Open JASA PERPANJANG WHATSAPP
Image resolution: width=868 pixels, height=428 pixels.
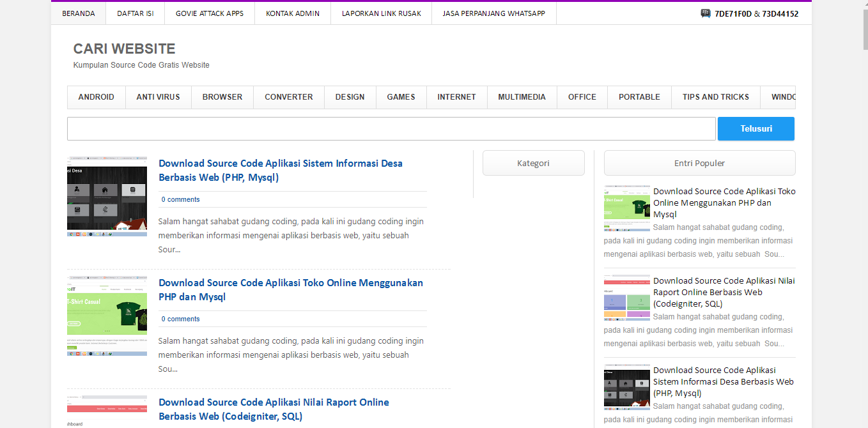(x=494, y=13)
